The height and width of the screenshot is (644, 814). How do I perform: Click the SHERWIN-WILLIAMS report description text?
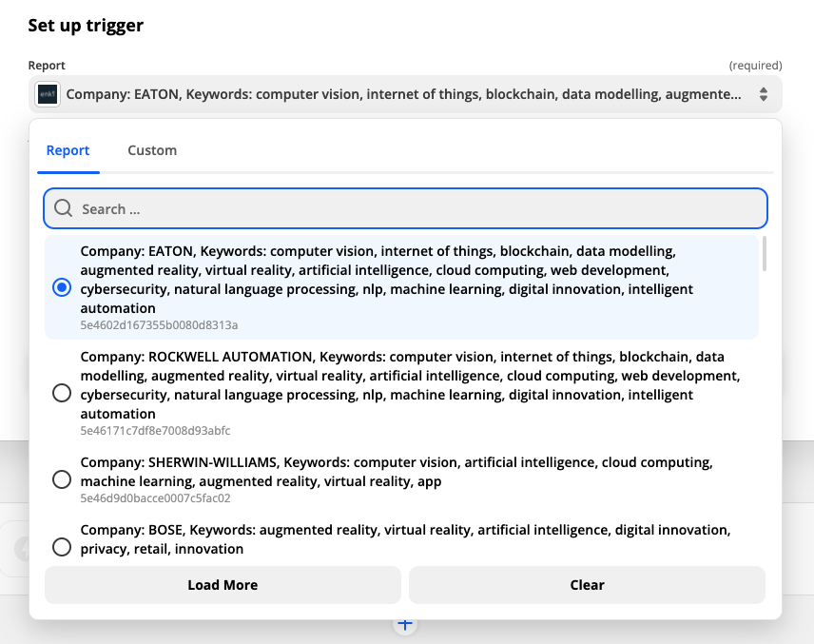coord(396,472)
